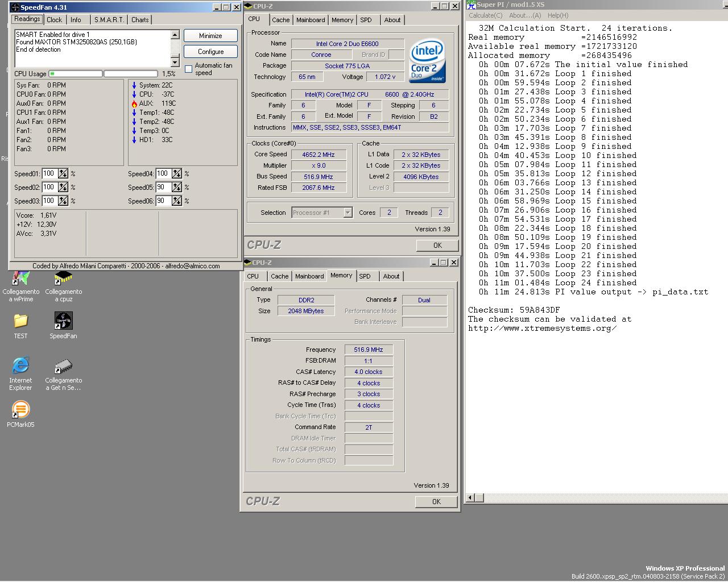This screenshot has height=582, width=728.
Task: Click OK in the top CPU-Z window
Action: click(437, 245)
